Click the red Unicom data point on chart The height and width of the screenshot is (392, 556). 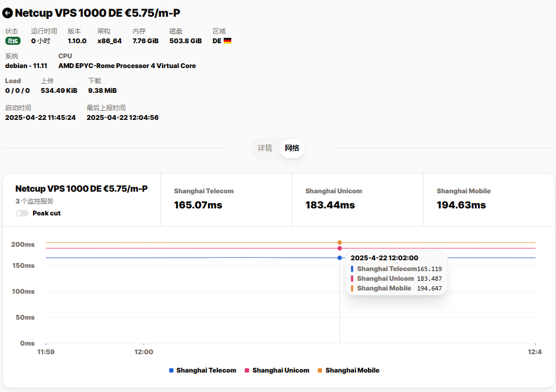[339, 248]
